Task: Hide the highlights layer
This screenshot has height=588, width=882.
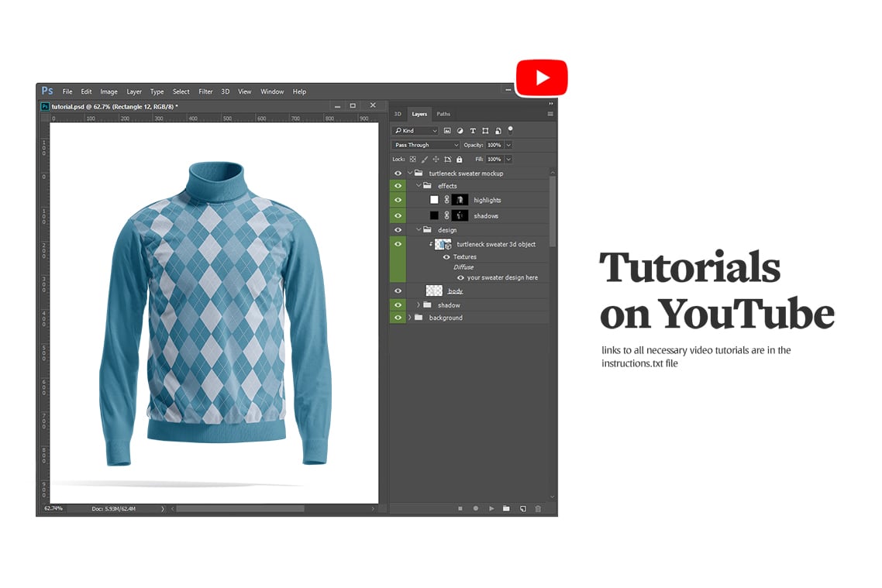Action: [397, 199]
